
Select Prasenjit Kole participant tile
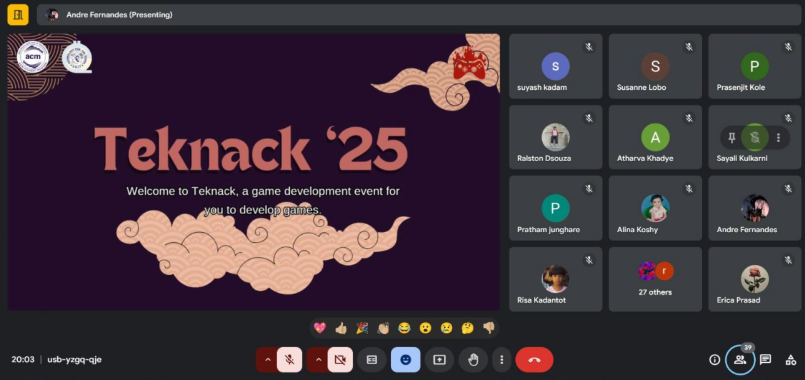click(x=755, y=66)
